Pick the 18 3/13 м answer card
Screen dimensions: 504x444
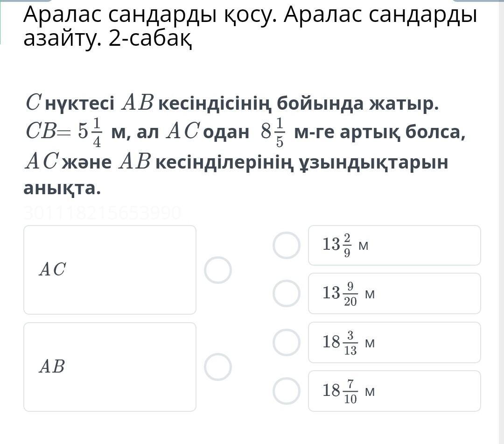[x=394, y=342]
